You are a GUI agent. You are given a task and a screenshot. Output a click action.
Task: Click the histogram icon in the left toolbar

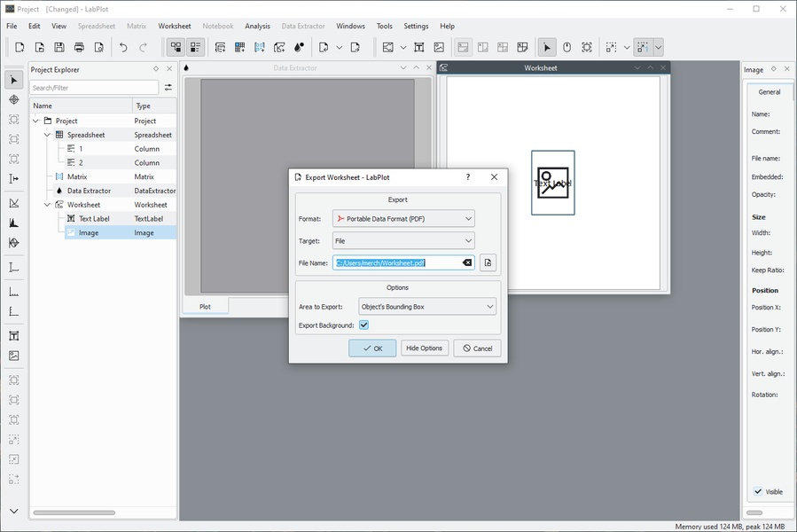(14, 223)
